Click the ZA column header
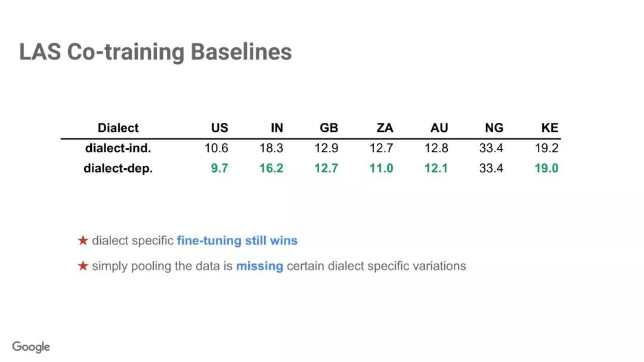The height and width of the screenshot is (362, 644). point(385,128)
